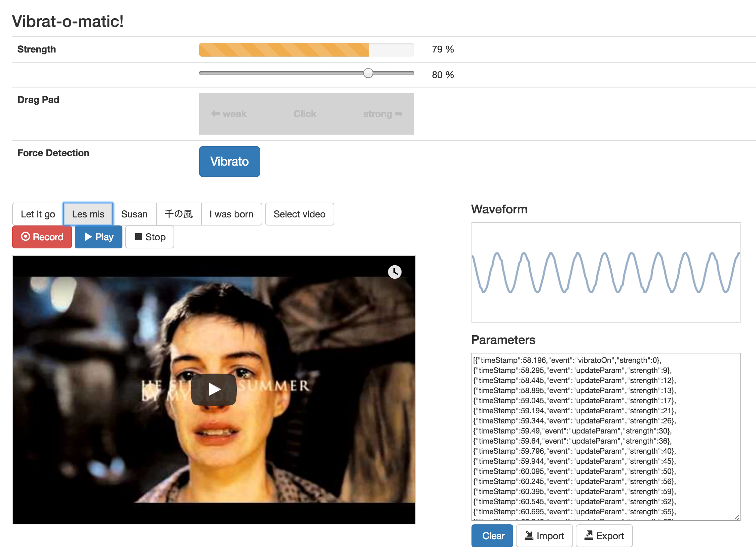Image resolution: width=756 pixels, height=554 pixels.
Task: Click the Force Detection label
Action: tap(53, 153)
